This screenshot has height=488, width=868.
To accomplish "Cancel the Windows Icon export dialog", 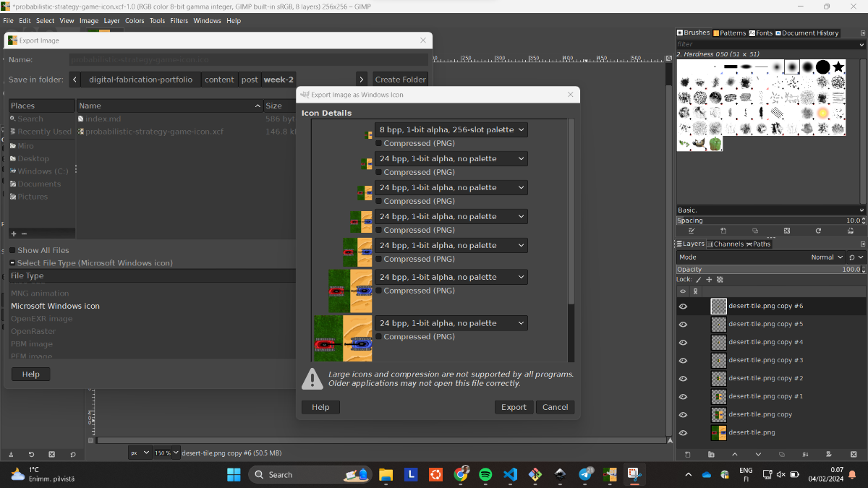I will pyautogui.click(x=555, y=407).
